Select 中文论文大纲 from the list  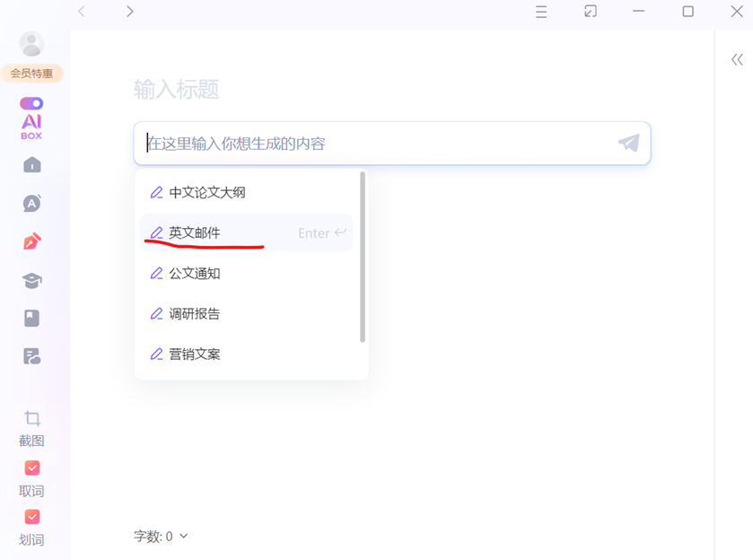[x=207, y=192]
